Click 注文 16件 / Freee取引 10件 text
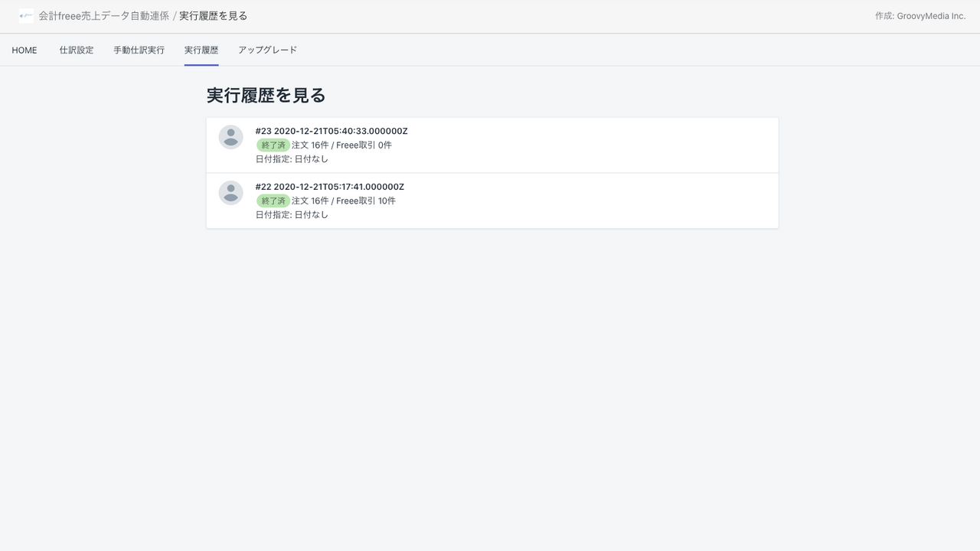Screen dimensions: 980x551 [344, 201]
